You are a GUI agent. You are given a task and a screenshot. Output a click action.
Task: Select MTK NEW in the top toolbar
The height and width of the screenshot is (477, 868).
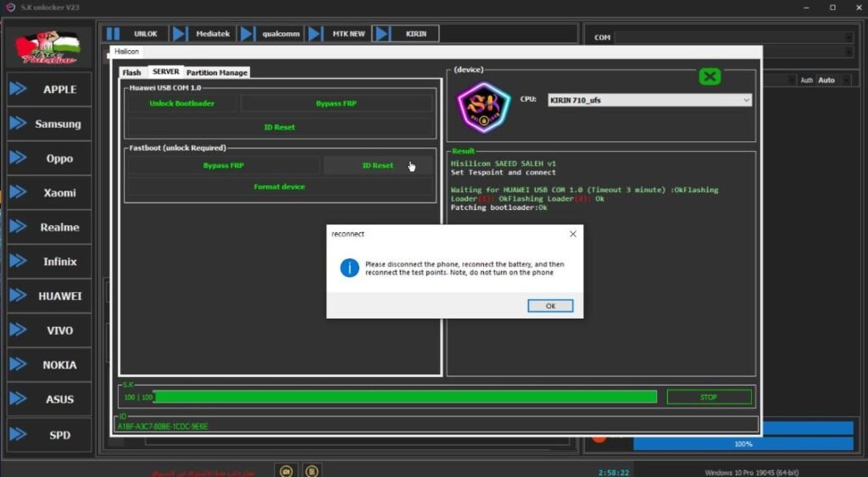click(x=348, y=34)
